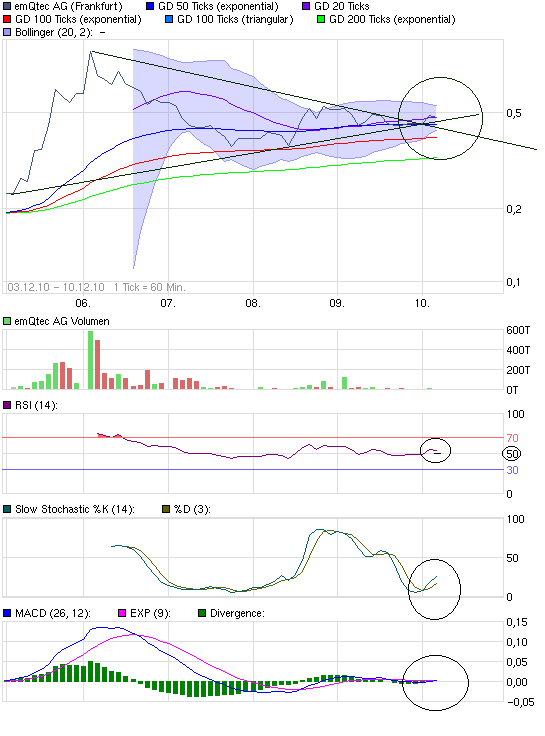The height and width of the screenshot is (736, 545).
Task: Click the 'GD 50 Ticks (exponential)' label
Action: point(218,7)
